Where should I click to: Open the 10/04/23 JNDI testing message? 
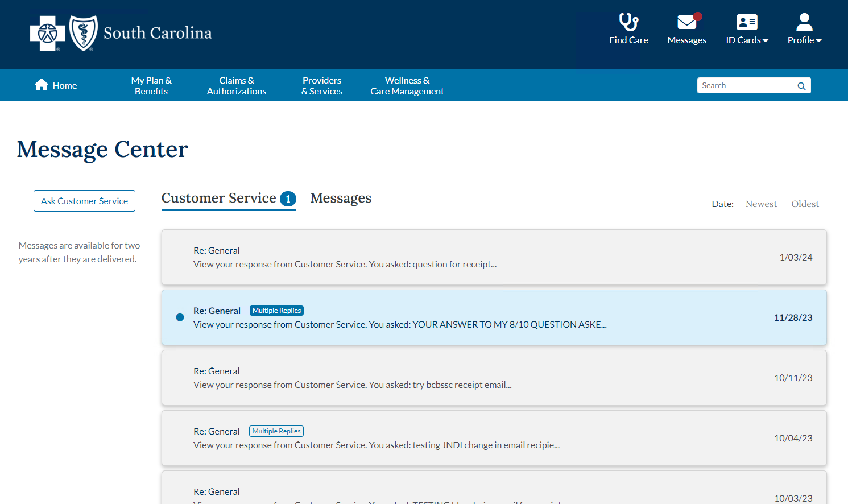(x=494, y=438)
